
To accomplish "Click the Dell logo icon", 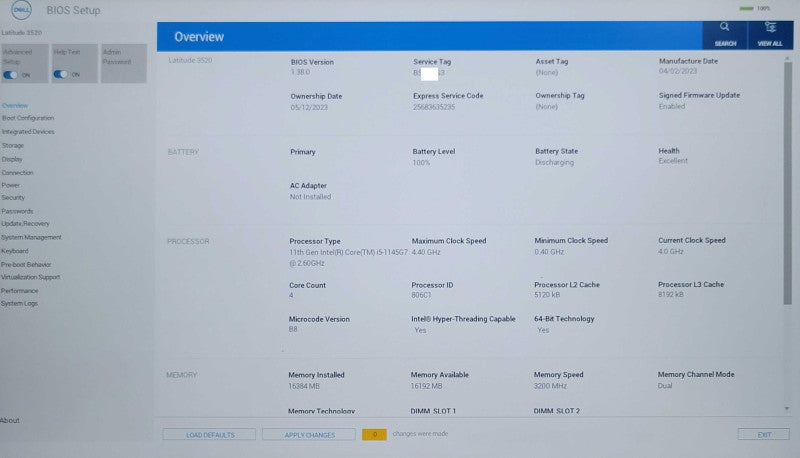I will [x=21, y=10].
